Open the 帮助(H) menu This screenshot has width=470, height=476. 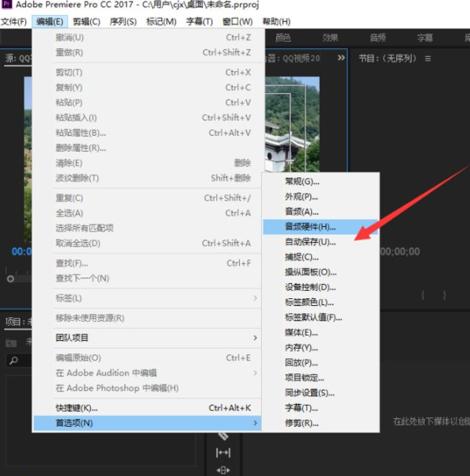coord(276,21)
